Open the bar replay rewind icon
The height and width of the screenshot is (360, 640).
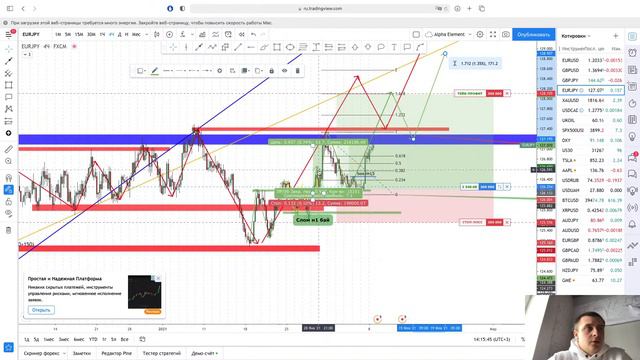coord(242,35)
